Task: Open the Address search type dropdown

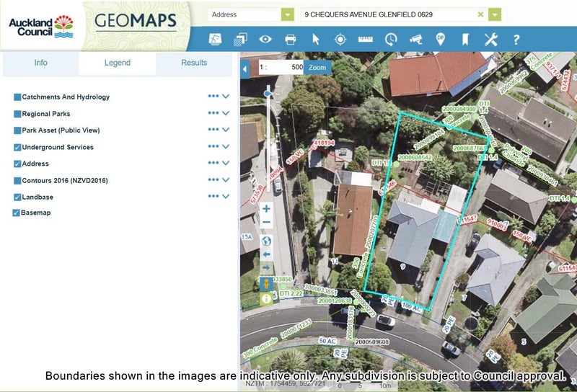Action: pyautogui.click(x=288, y=14)
